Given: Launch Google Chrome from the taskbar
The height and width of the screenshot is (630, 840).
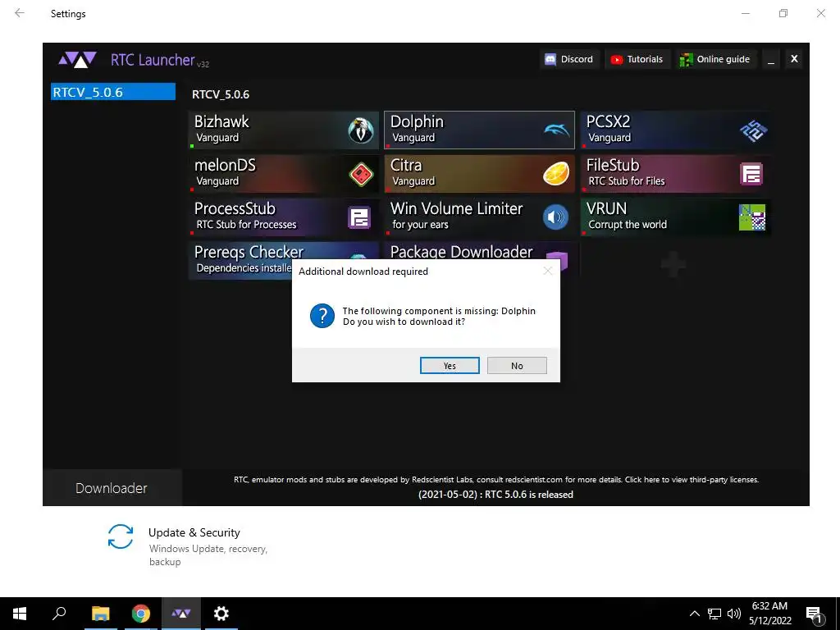Looking at the screenshot, I should click(x=141, y=614).
